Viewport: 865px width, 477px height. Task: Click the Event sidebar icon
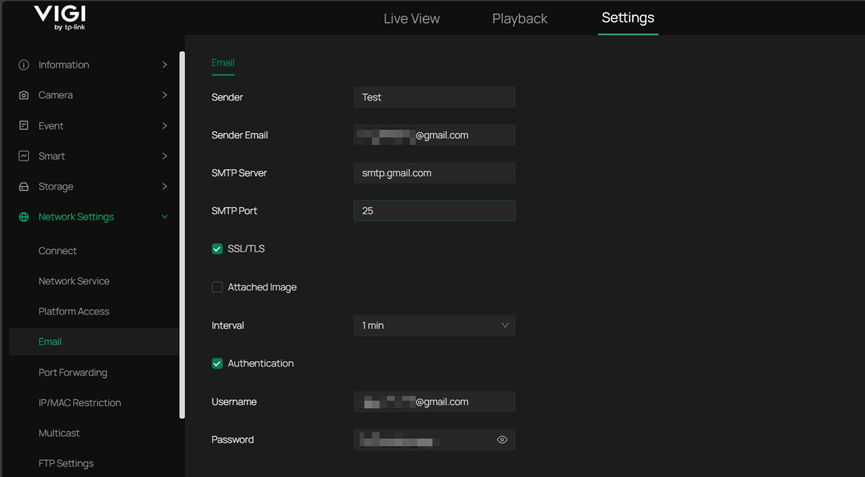click(x=24, y=126)
